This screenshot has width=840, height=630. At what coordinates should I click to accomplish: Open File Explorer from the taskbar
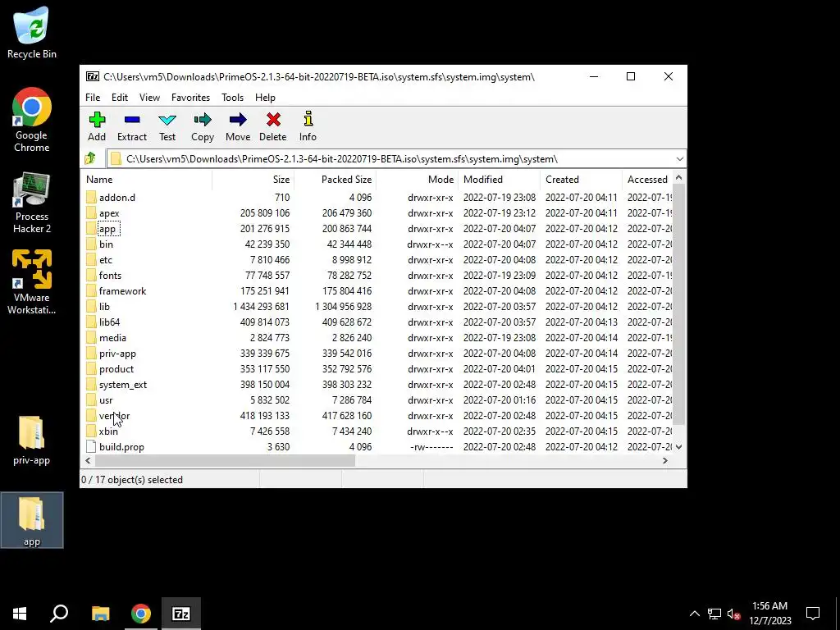tap(101, 614)
